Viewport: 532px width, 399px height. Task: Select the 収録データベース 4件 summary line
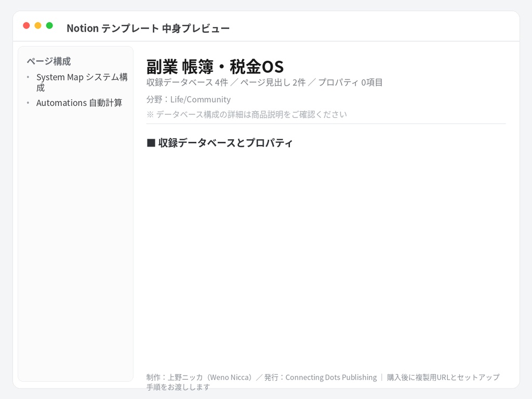(264, 83)
